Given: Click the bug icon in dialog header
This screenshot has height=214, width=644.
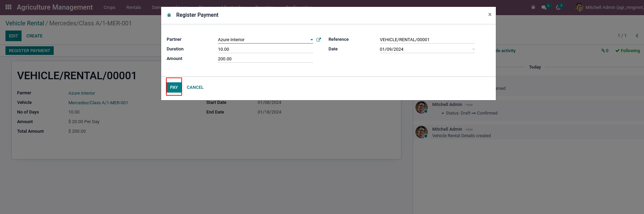Looking at the screenshot, I should pos(169,15).
